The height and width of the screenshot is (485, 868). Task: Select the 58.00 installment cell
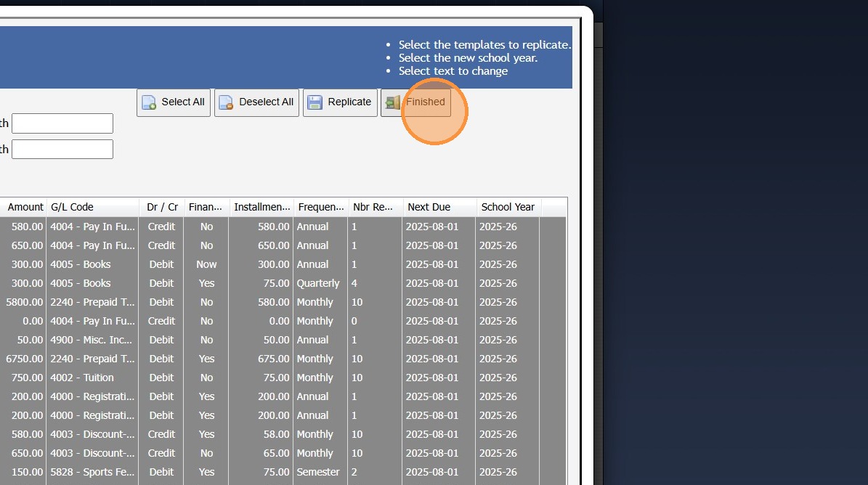pyautogui.click(x=261, y=435)
